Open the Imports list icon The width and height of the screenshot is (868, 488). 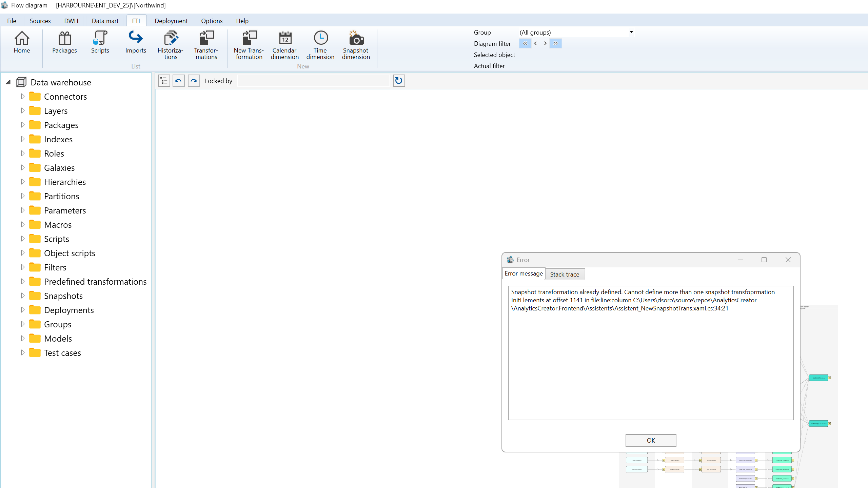pyautogui.click(x=136, y=42)
